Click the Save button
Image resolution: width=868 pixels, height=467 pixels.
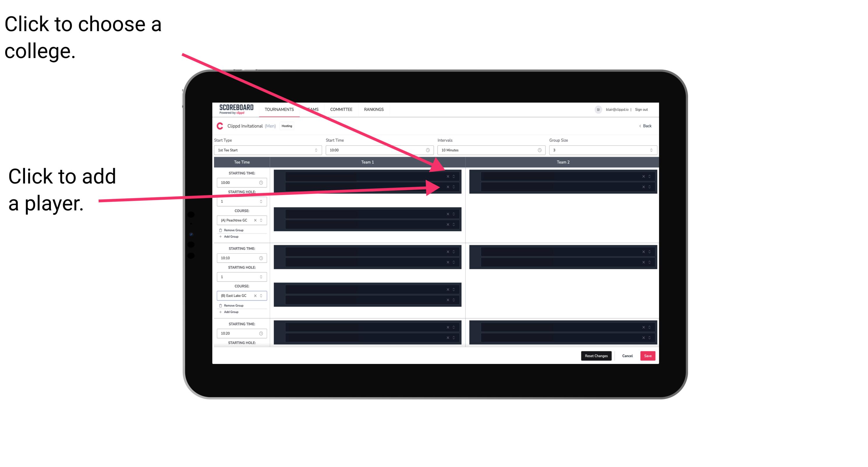pyautogui.click(x=648, y=355)
